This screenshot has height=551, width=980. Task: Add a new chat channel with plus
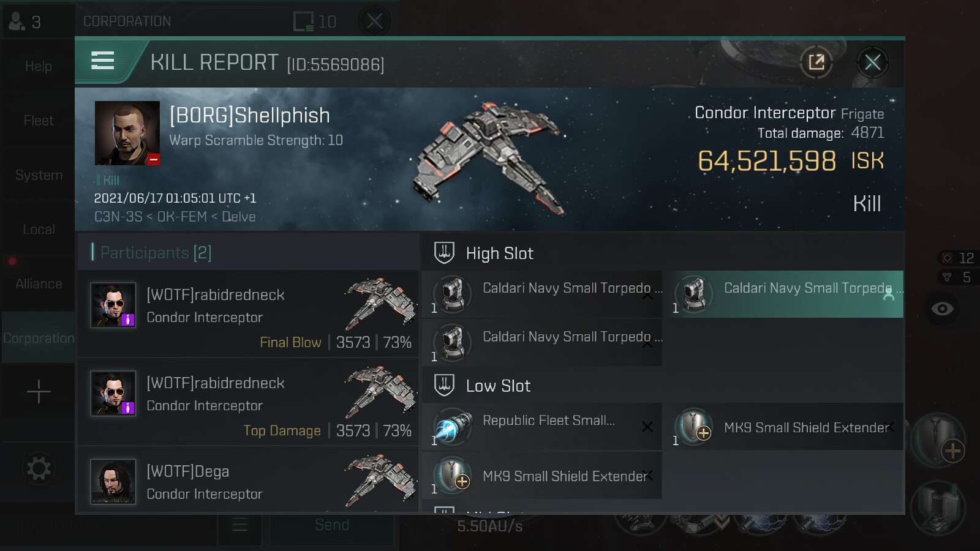[x=39, y=391]
